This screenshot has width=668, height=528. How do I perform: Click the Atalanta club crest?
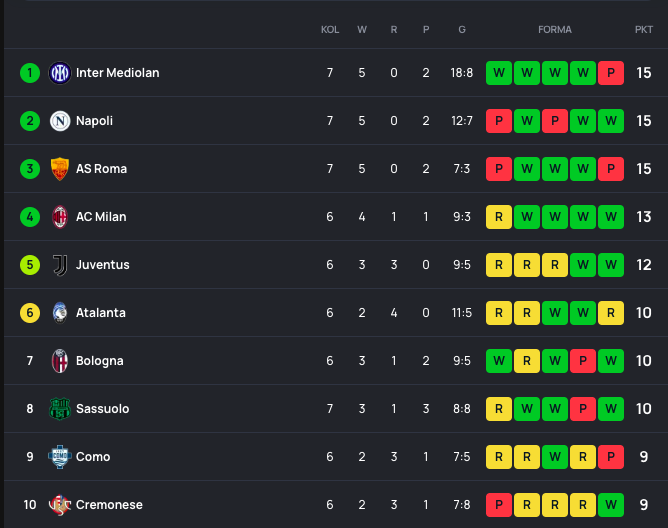tap(60, 313)
